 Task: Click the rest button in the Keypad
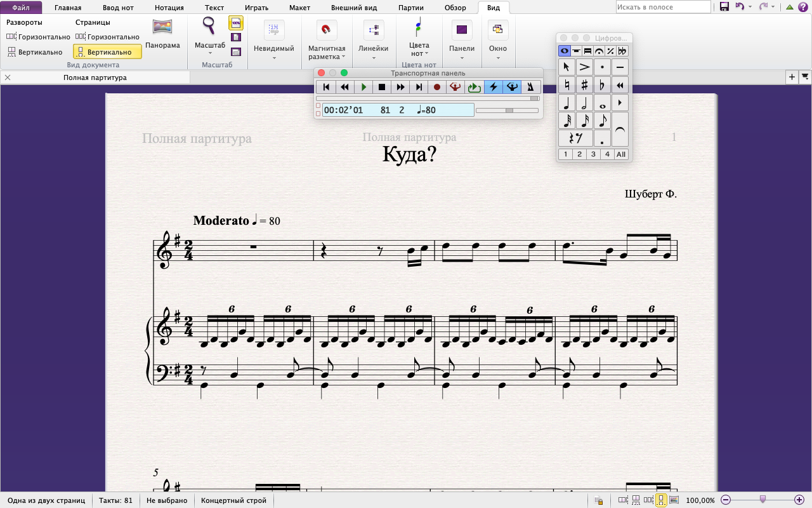click(x=575, y=138)
